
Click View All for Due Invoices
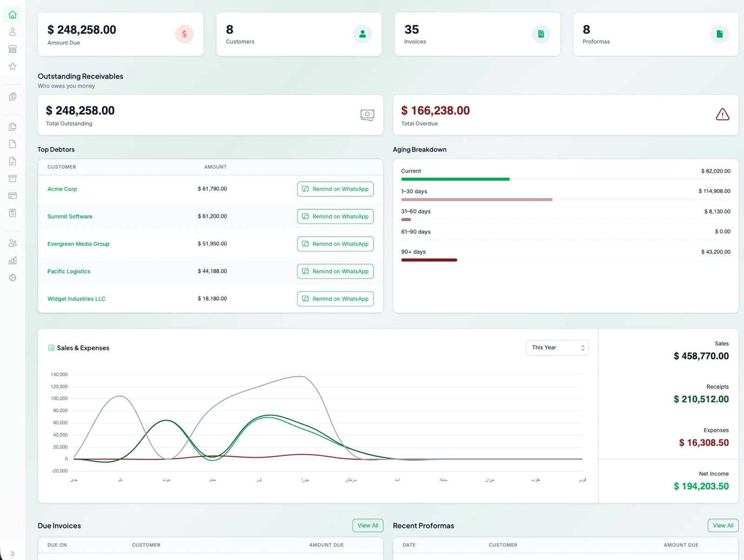coord(368,526)
